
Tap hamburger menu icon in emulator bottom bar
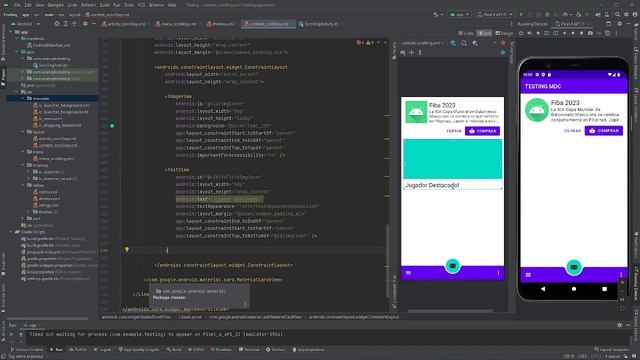(528, 275)
